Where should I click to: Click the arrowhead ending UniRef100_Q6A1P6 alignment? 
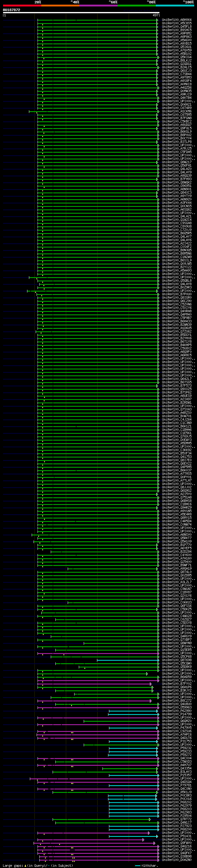[153, 687]
